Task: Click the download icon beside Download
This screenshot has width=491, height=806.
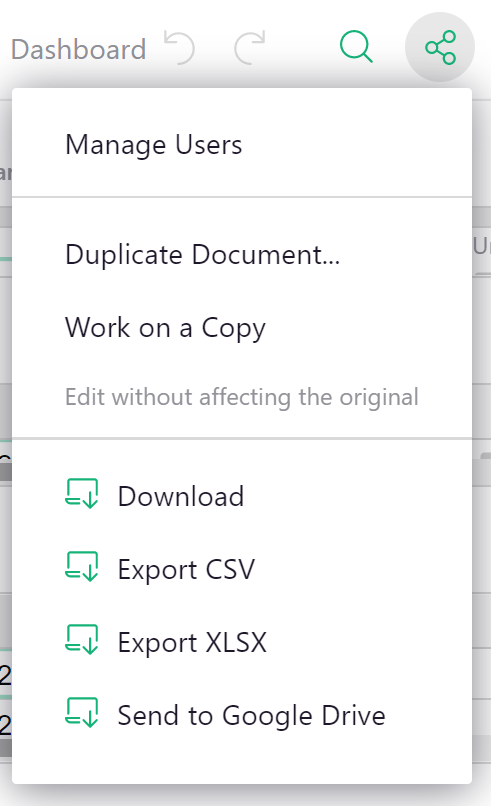Action: coord(82,493)
